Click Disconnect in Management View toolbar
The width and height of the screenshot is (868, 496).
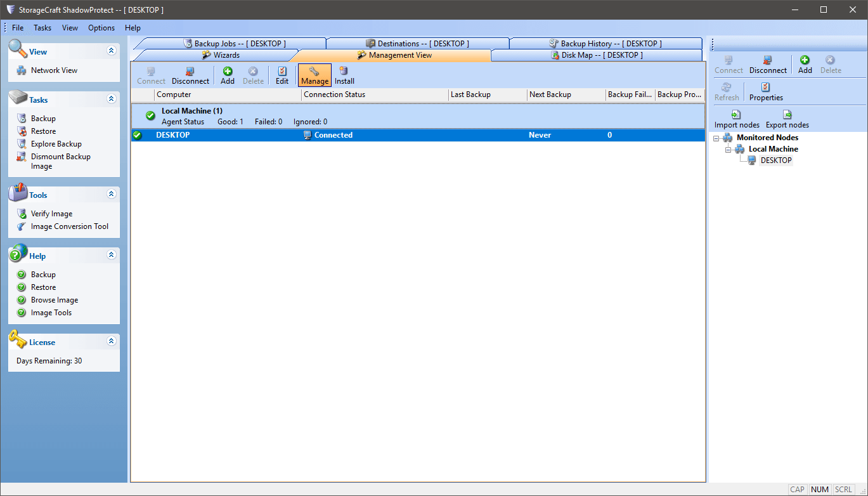190,75
